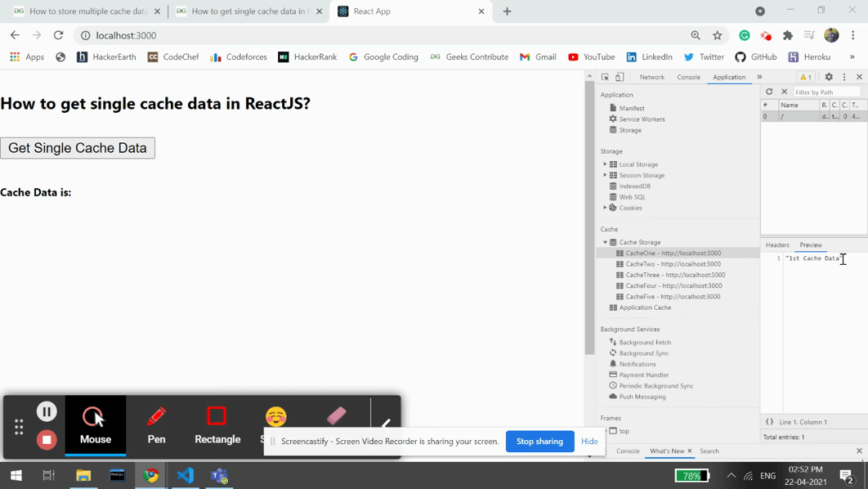This screenshot has height=489, width=868.
Task: Open Visual Studio Code from taskbar
Action: [186, 475]
